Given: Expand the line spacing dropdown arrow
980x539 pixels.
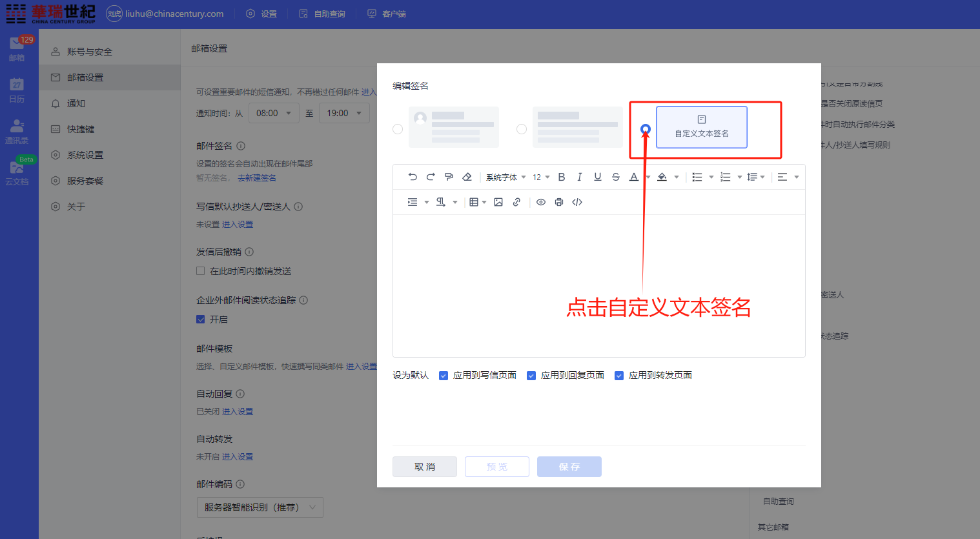Looking at the screenshot, I should click(x=762, y=177).
